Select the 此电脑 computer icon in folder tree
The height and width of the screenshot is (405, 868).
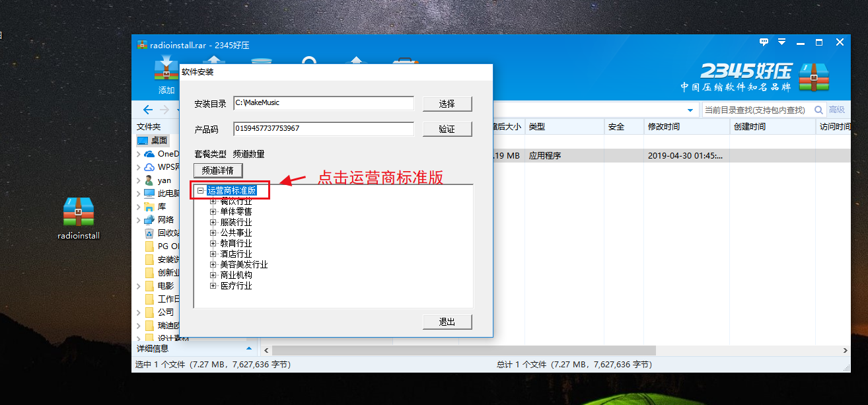pos(150,193)
